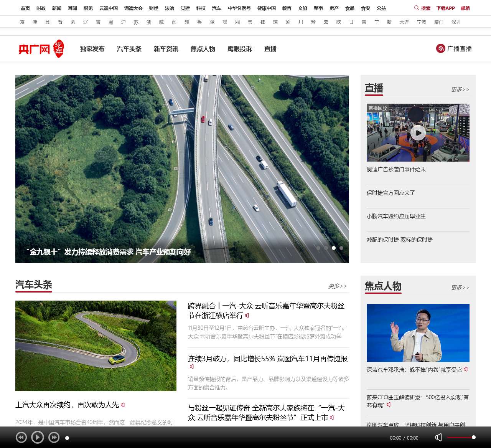Viewport: 491px width, 448px height.
Task: Skip forward with the next button
Action: 54,437
